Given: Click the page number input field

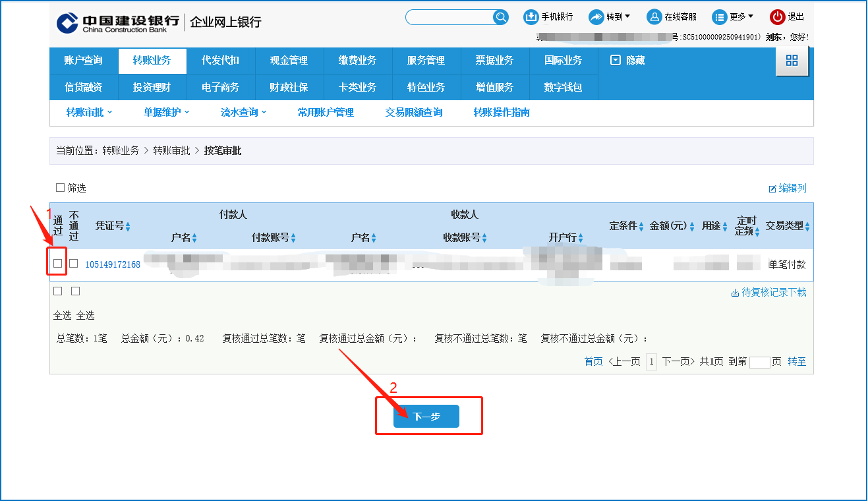Looking at the screenshot, I should pyautogui.click(x=759, y=362).
